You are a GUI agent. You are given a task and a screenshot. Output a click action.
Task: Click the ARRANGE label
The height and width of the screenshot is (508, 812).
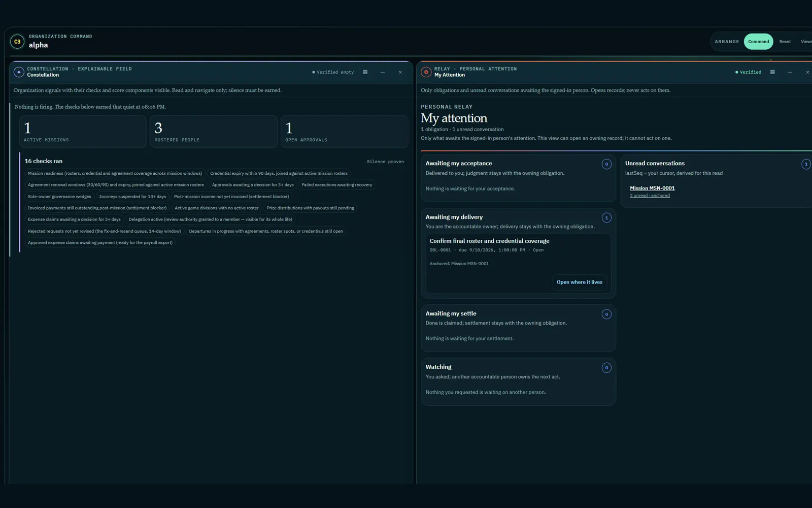pyautogui.click(x=727, y=42)
